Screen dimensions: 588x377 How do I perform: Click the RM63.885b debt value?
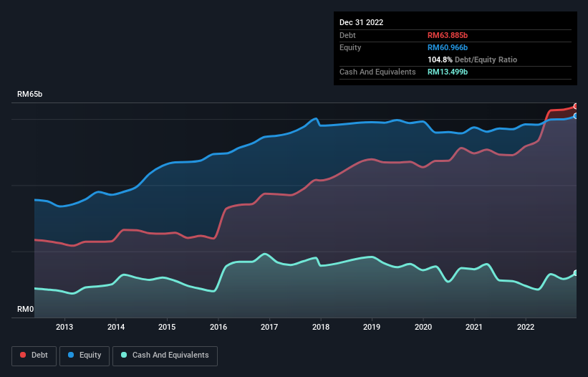tap(448, 35)
